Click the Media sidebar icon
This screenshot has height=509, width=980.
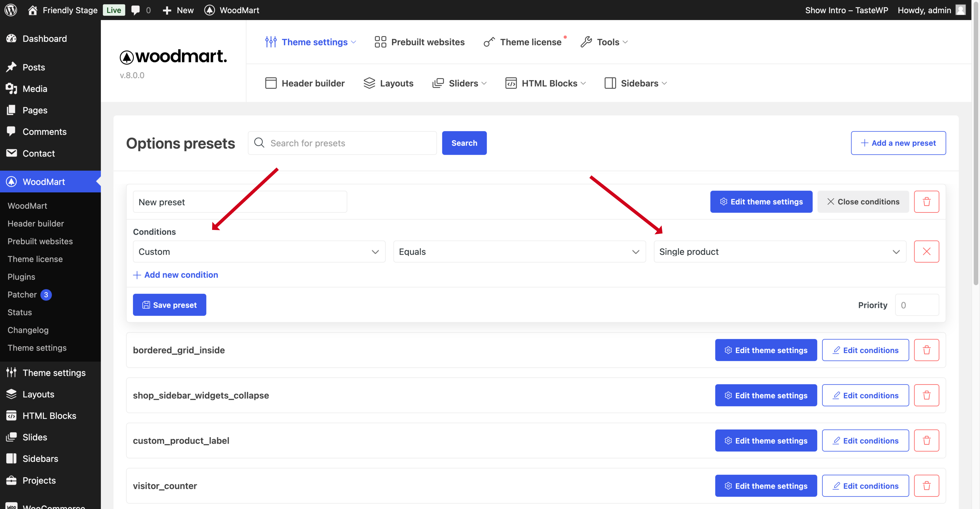point(11,89)
